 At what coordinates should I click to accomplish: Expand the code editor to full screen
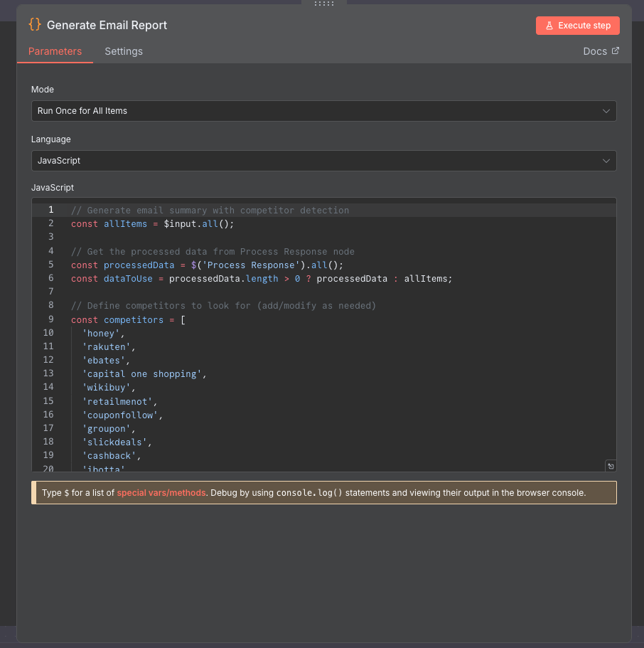pyautogui.click(x=611, y=466)
